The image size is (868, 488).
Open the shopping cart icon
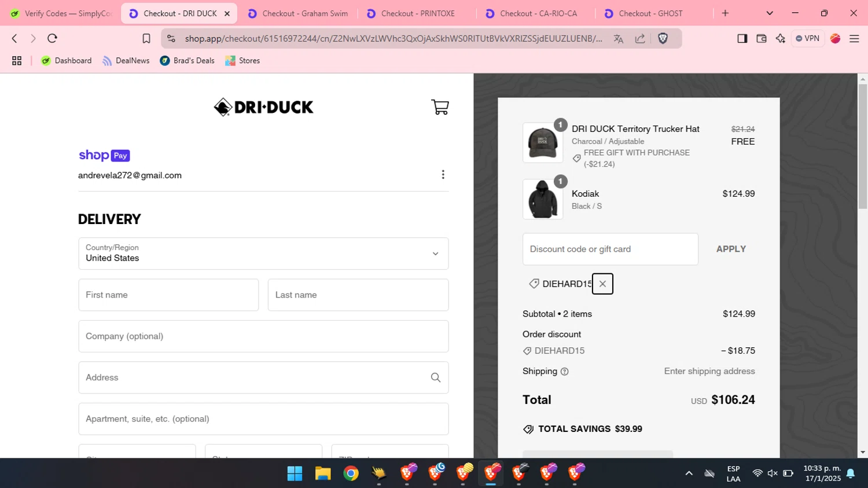click(440, 107)
